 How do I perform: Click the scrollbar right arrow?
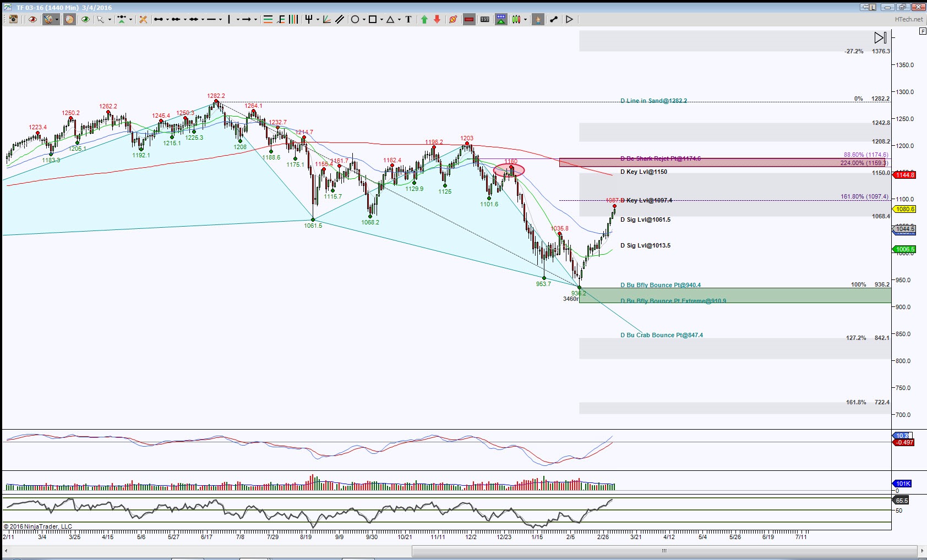point(922,551)
